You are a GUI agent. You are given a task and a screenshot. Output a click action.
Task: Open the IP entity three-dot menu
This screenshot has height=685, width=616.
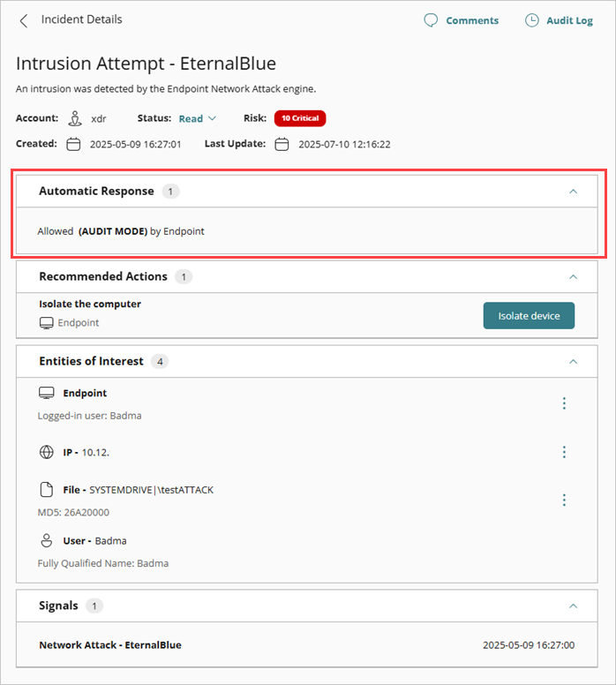pos(564,452)
